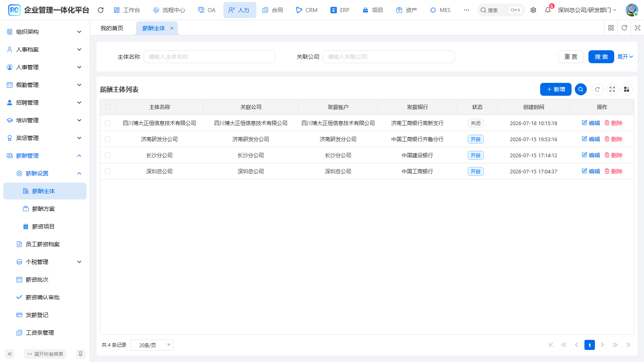
Task: Focus the 主体名称 input field
Action: [x=209, y=57]
